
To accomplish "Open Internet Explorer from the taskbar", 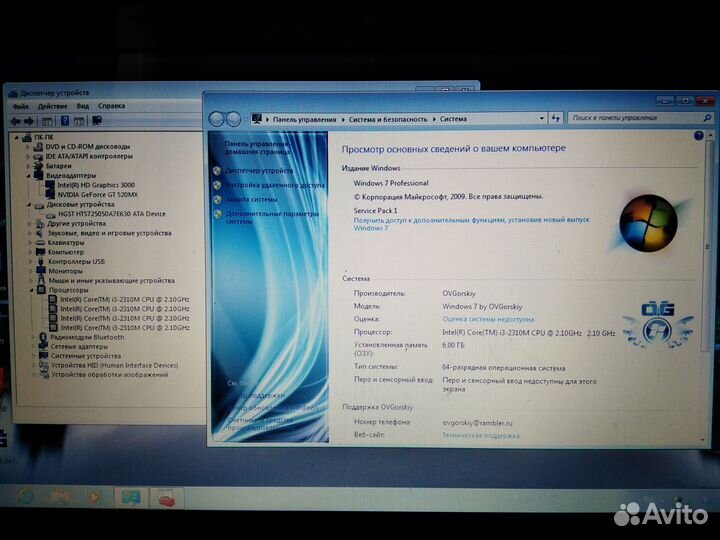I will 26,497.
